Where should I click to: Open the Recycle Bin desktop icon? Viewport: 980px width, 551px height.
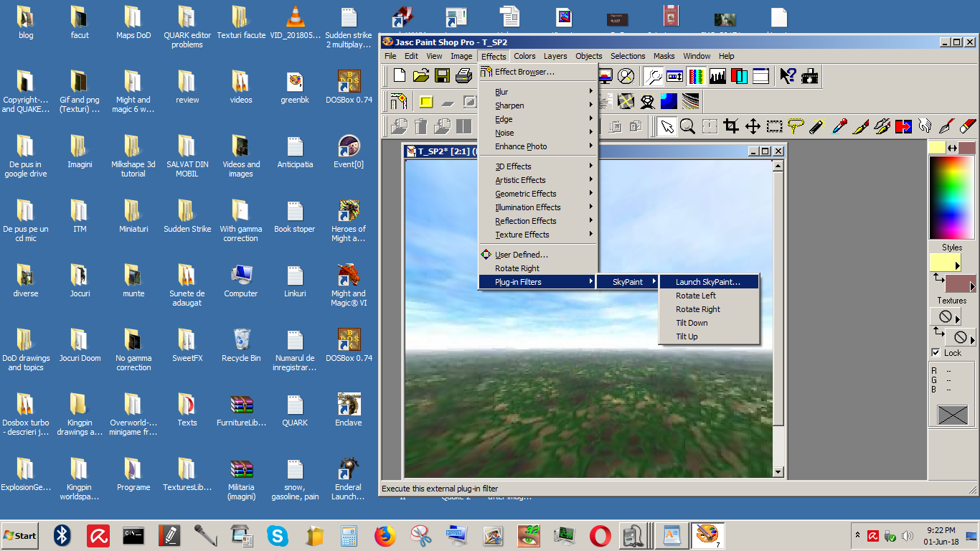pyautogui.click(x=241, y=346)
